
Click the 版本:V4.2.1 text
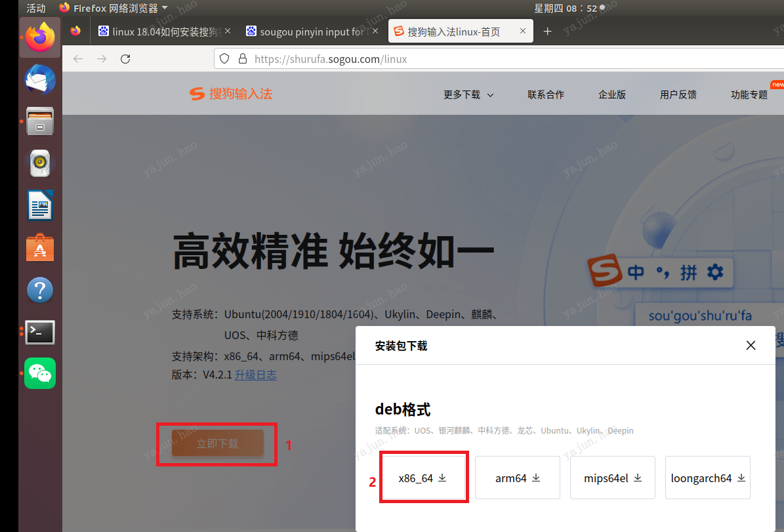click(x=202, y=375)
